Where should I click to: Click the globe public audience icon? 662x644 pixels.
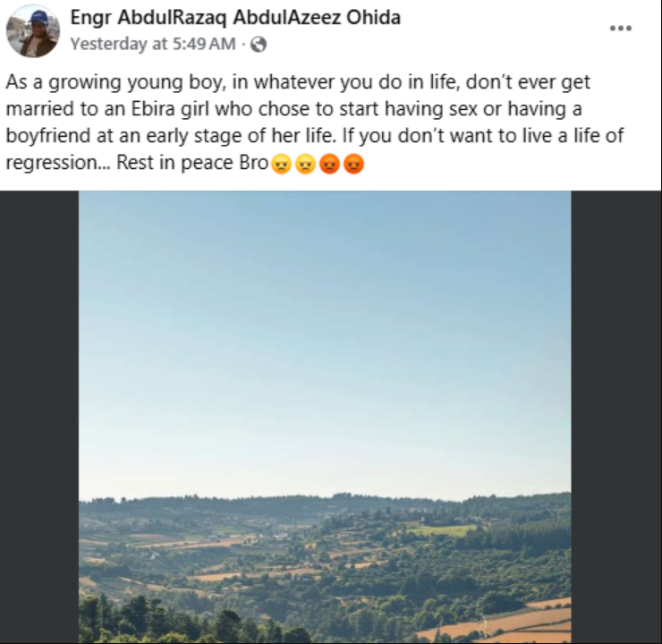(259, 43)
